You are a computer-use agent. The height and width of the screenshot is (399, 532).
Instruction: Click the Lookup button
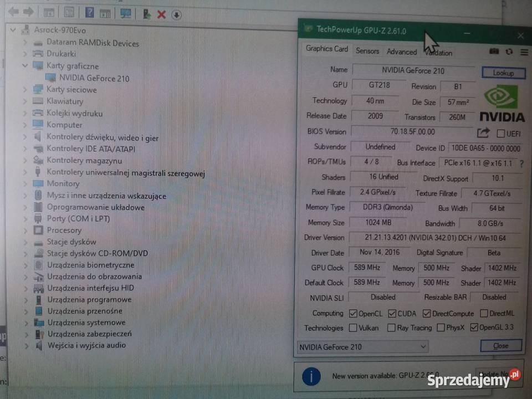[504, 73]
